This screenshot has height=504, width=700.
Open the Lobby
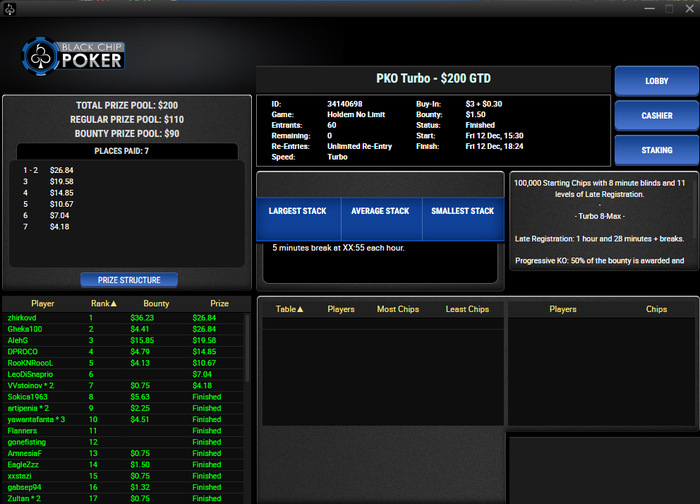point(656,81)
